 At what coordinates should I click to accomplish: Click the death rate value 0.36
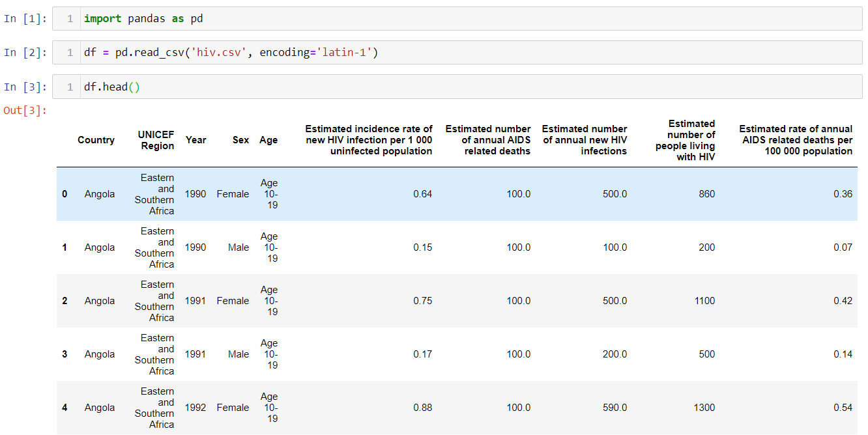(843, 194)
